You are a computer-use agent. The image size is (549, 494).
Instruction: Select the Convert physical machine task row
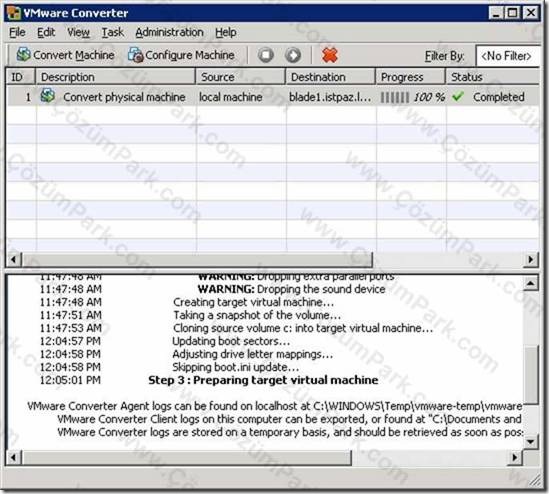(273, 96)
